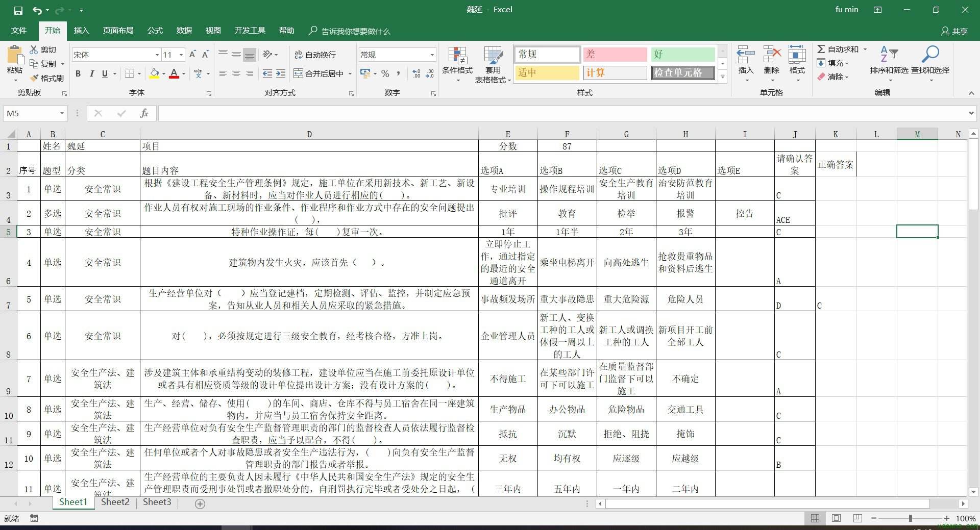Select the 检查单元格 cell style

point(683,73)
